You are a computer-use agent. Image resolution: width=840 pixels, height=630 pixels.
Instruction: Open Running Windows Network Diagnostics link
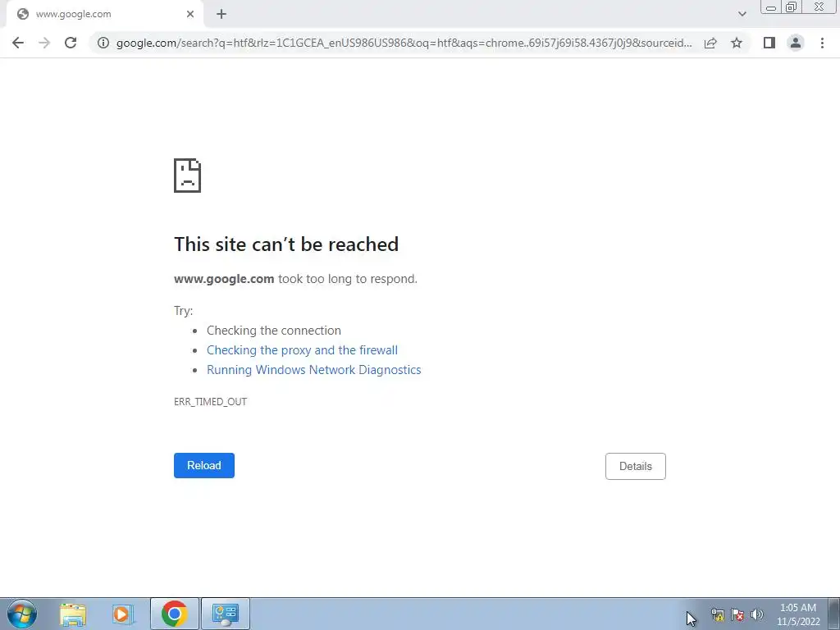click(314, 370)
